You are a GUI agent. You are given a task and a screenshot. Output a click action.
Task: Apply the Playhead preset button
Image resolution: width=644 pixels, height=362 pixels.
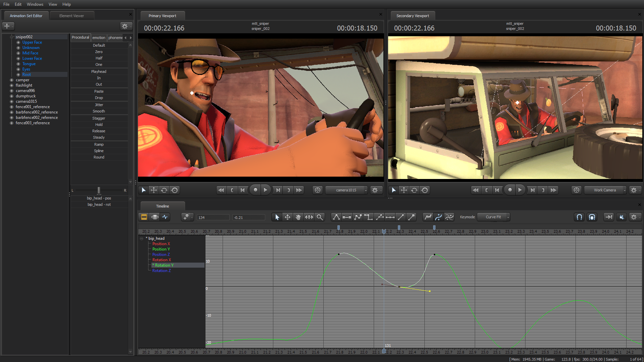99,71
